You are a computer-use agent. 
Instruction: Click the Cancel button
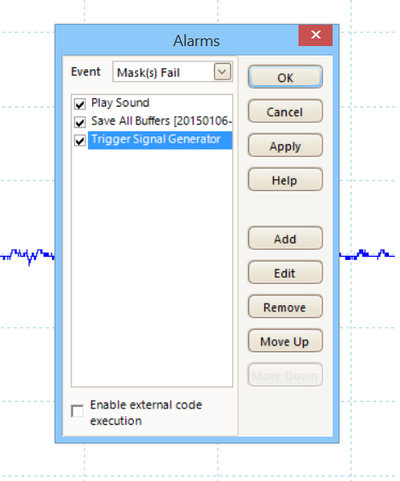click(x=285, y=111)
